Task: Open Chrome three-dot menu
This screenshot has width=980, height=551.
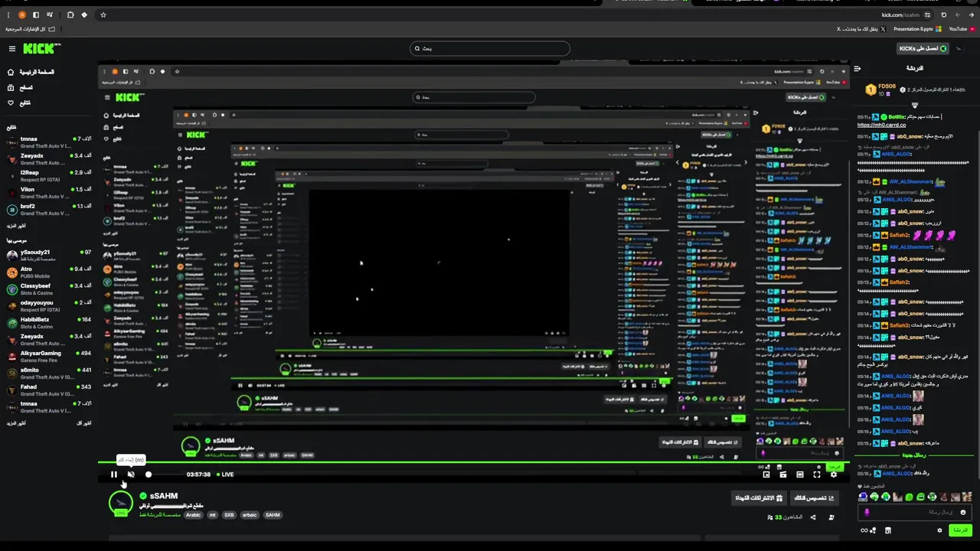Action: (8, 15)
